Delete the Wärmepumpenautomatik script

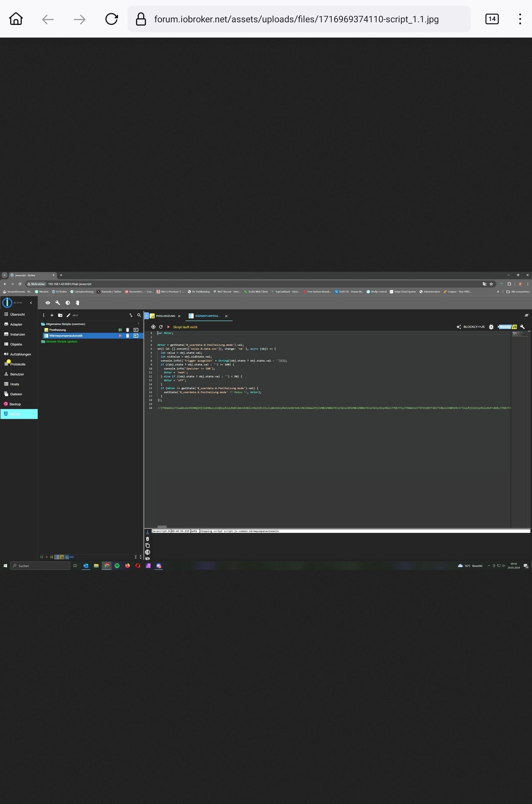[128, 336]
